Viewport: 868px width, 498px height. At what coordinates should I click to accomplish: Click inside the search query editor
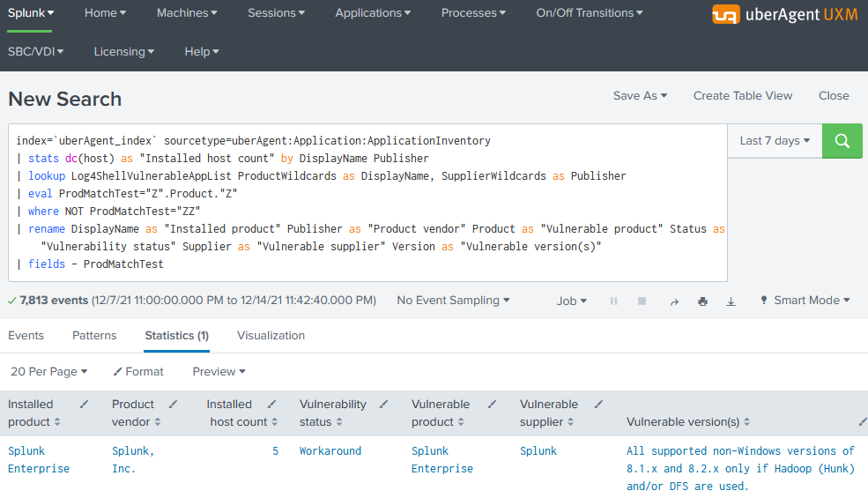(x=367, y=203)
